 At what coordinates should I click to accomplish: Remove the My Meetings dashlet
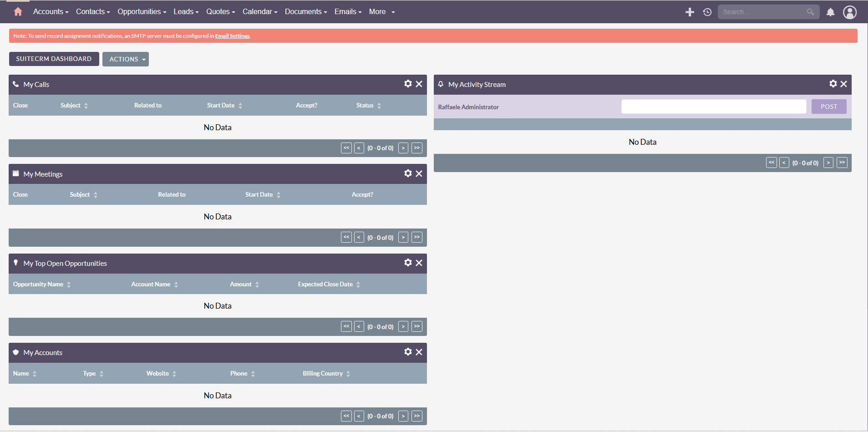point(419,173)
